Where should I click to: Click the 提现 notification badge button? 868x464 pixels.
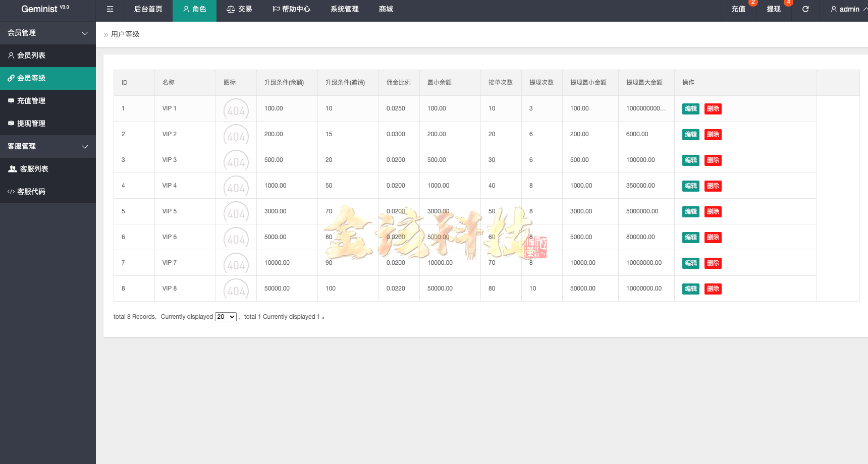click(774, 9)
